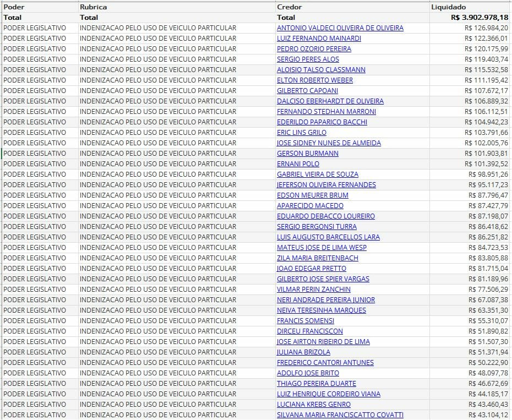Open EDERILDO PAPARICO BACCHI link
The height and width of the screenshot is (420, 512).
322,122
